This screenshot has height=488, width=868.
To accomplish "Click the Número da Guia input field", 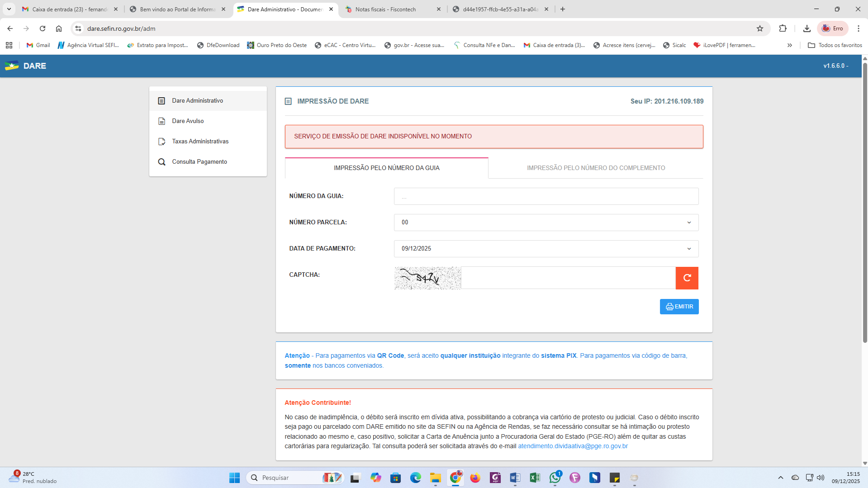I will click(546, 197).
